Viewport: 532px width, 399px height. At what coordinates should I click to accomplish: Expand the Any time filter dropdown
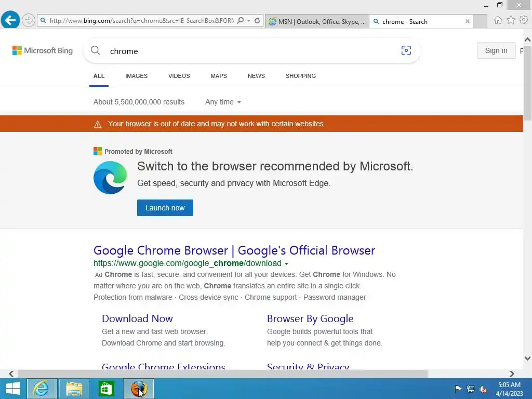[223, 102]
